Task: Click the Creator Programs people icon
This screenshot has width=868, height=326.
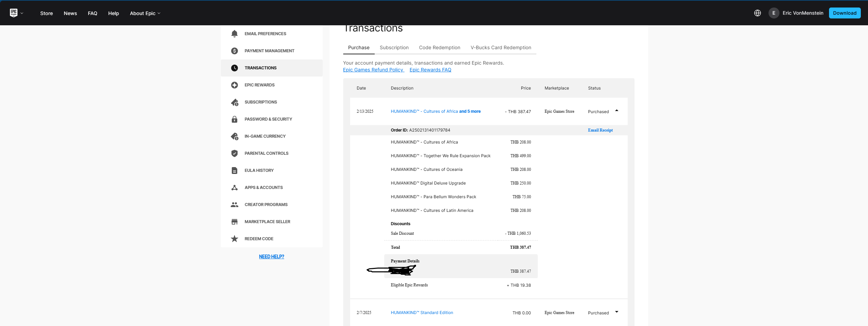Action: (x=235, y=204)
